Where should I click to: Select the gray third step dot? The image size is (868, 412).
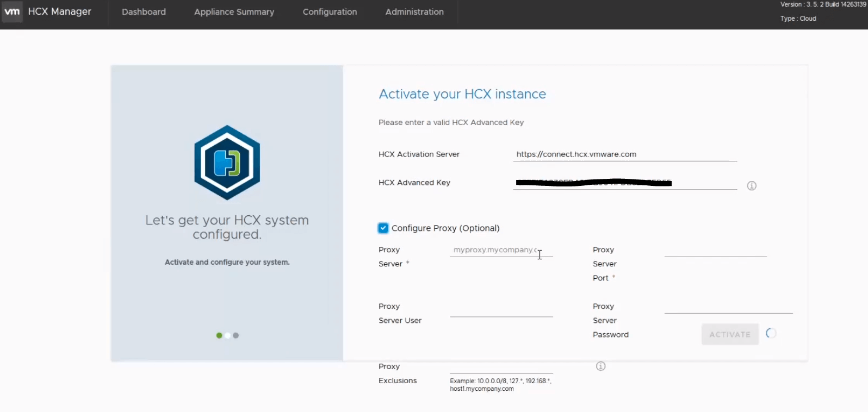(236, 335)
